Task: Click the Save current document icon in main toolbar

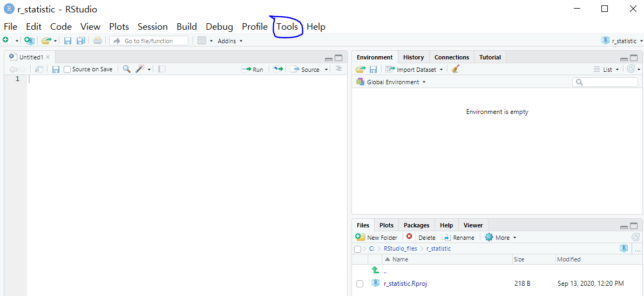Action: [68, 41]
